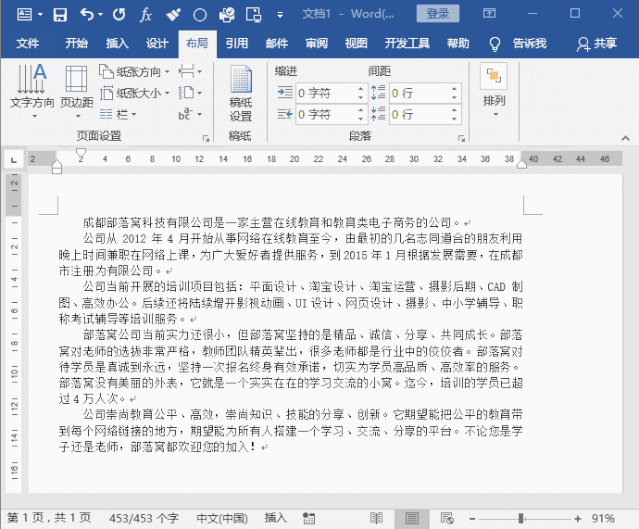Screen dimensions: 639x529
Task: Click the tab selector box at ruler corner
Action: pos(13,159)
